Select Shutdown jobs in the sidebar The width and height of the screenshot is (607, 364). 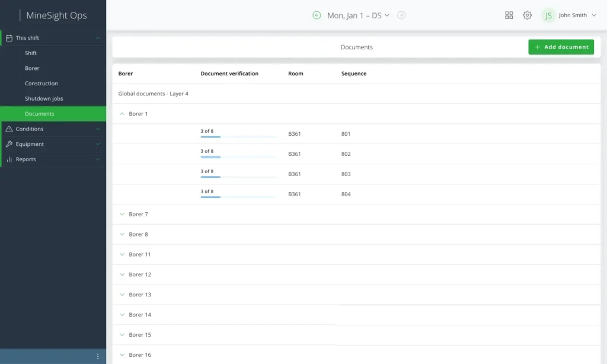click(x=44, y=98)
